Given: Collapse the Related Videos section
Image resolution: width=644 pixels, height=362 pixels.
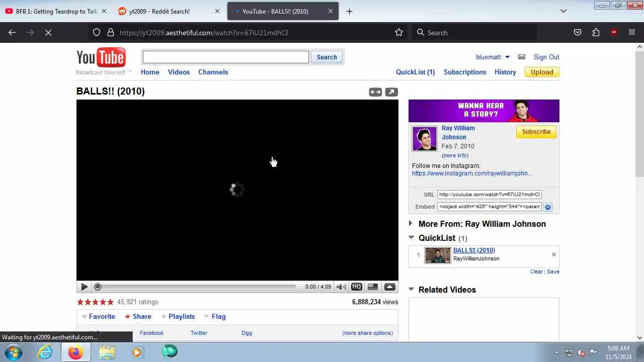Looking at the screenshot, I should click(411, 289).
